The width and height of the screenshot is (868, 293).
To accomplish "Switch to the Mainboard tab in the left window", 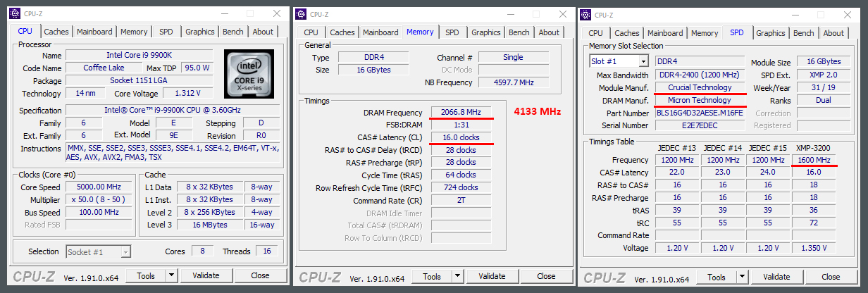I will (95, 32).
